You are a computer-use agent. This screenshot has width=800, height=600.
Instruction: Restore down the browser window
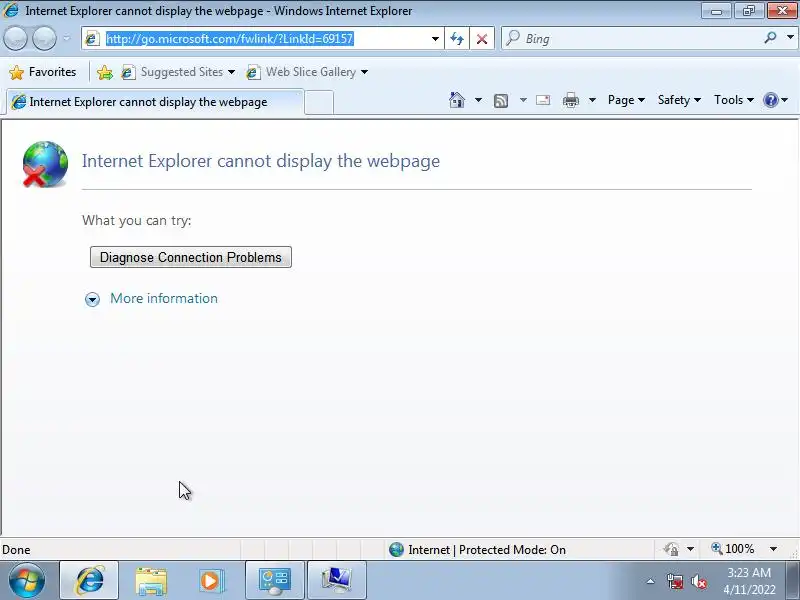point(748,10)
